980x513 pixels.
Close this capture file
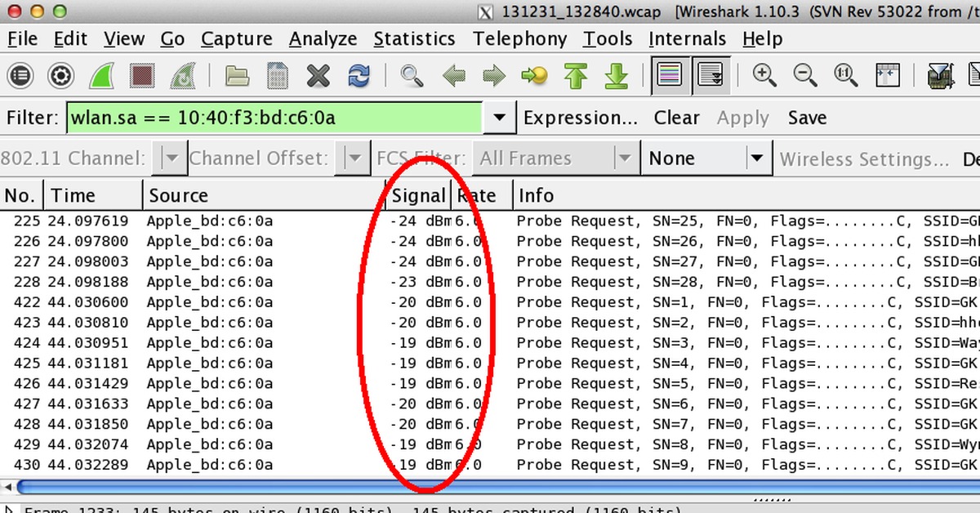[x=318, y=76]
